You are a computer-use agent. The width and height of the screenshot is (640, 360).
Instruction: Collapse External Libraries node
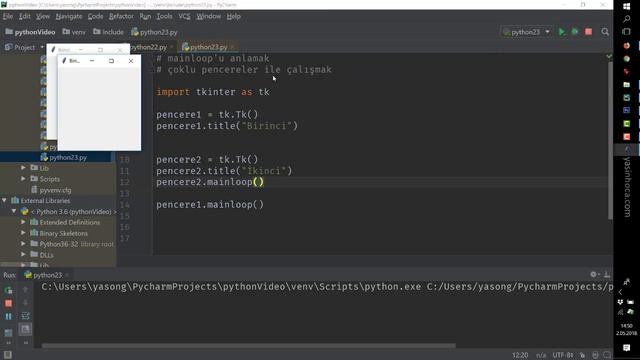(x=4, y=200)
